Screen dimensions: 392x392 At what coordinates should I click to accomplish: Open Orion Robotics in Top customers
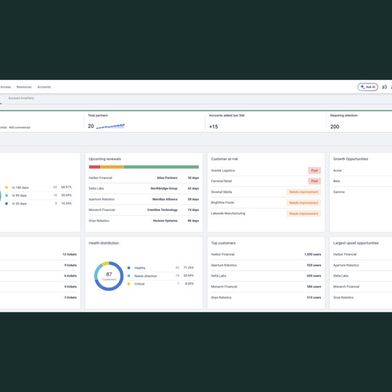(221, 297)
